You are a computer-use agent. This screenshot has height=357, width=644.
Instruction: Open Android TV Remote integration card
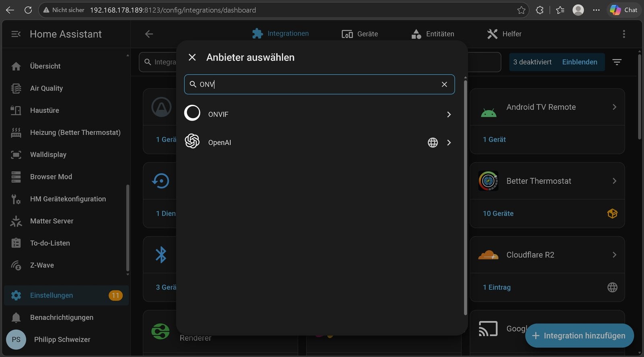point(547,107)
